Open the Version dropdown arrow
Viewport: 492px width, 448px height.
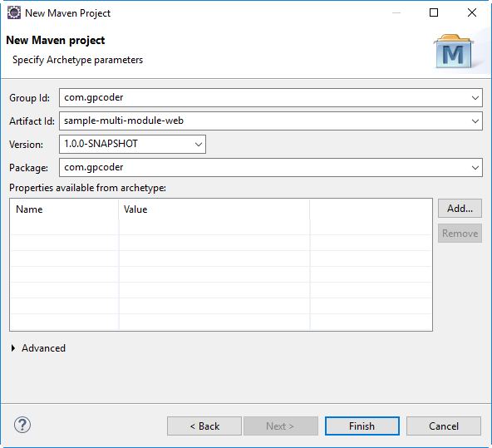pyautogui.click(x=199, y=145)
